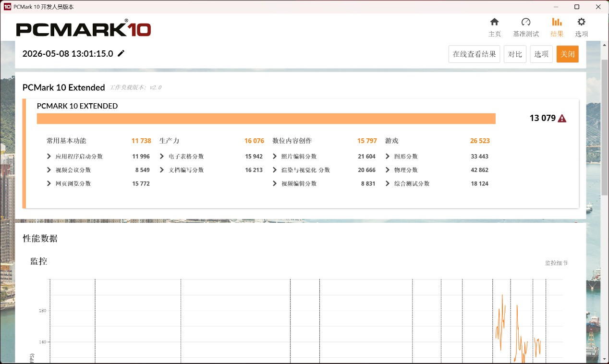
Task: Click the overall score 13 079
Action: click(x=542, y=118)
